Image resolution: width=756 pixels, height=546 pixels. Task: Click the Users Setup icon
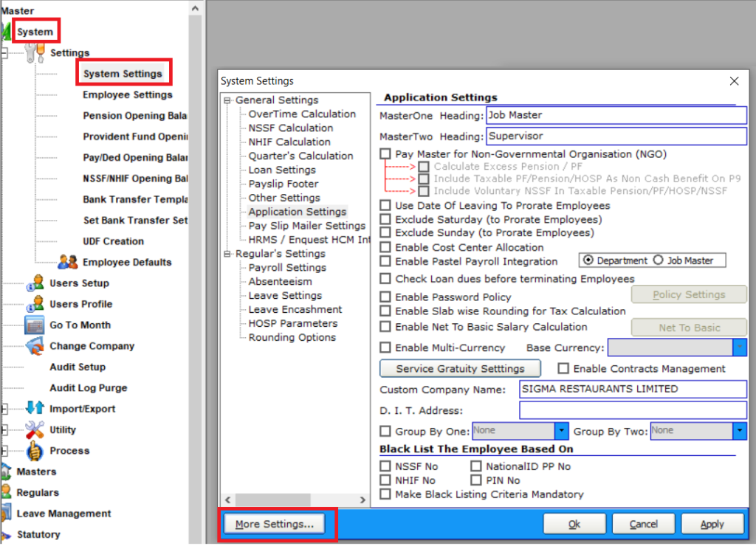tap(35, 283)
